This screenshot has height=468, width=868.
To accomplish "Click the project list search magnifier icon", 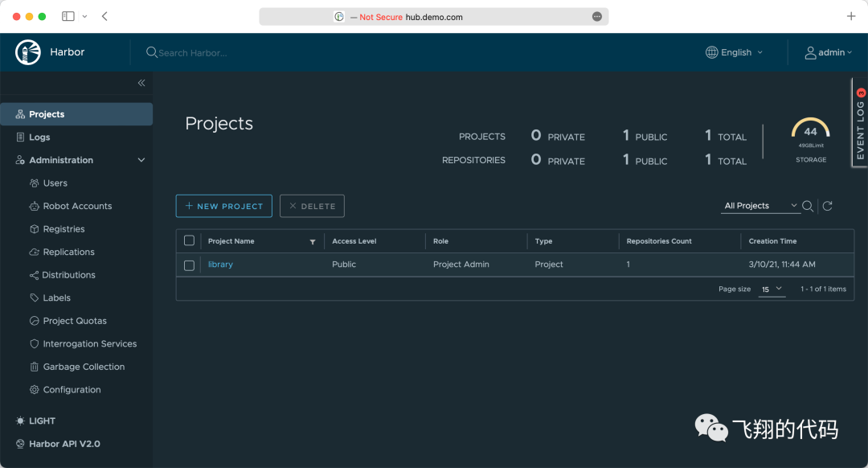I will tap(808, 206).
